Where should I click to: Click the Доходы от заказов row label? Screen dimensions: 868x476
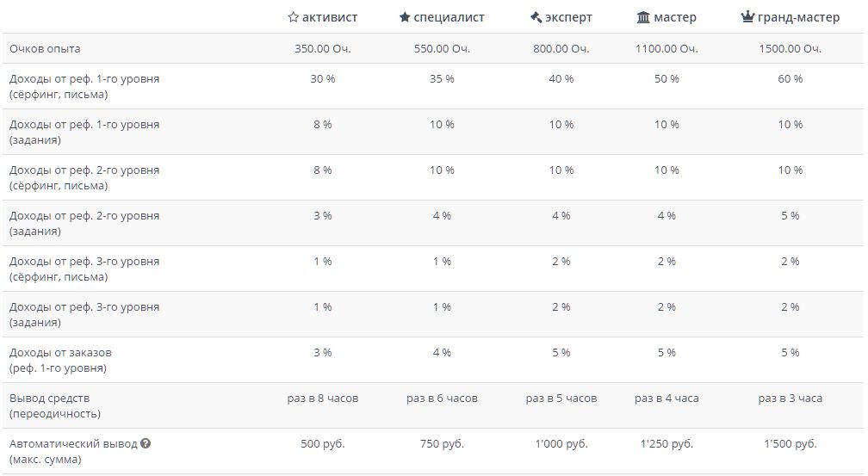click(60, 353)
